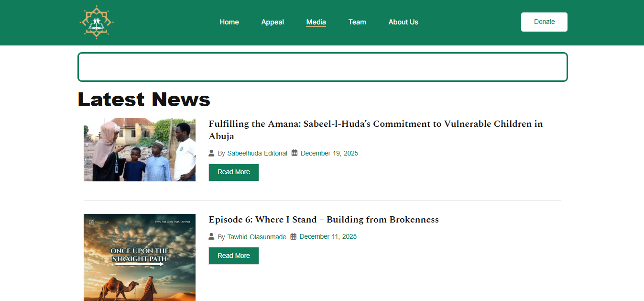Open the Sabeel-l-Huda logo in header
644x301 pixels.
click(97, 22)
